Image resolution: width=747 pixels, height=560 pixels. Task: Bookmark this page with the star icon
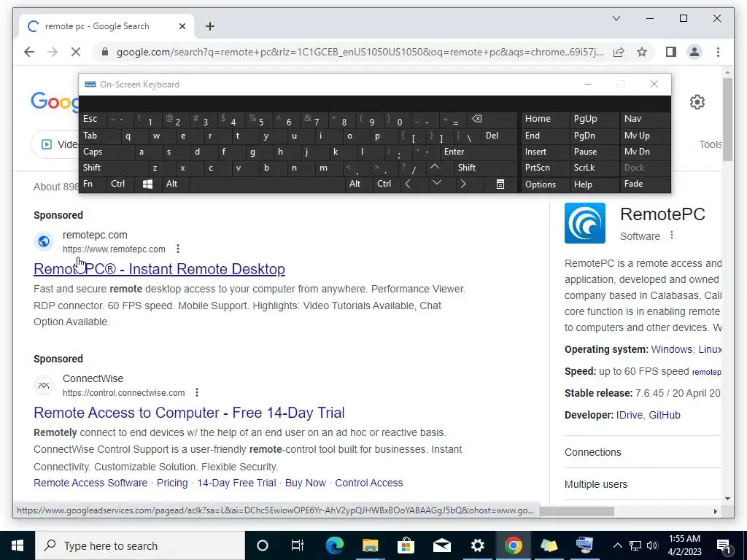click(x=642, y=52)
